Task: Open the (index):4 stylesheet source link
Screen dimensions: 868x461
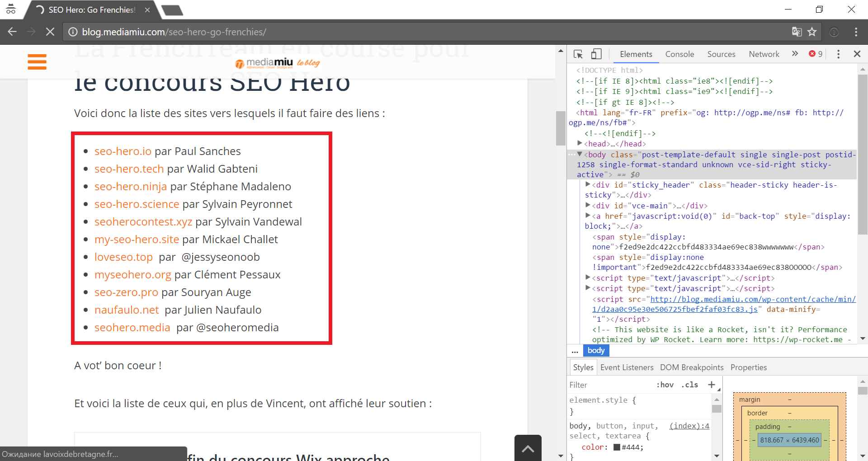Action: click(689, 426)
